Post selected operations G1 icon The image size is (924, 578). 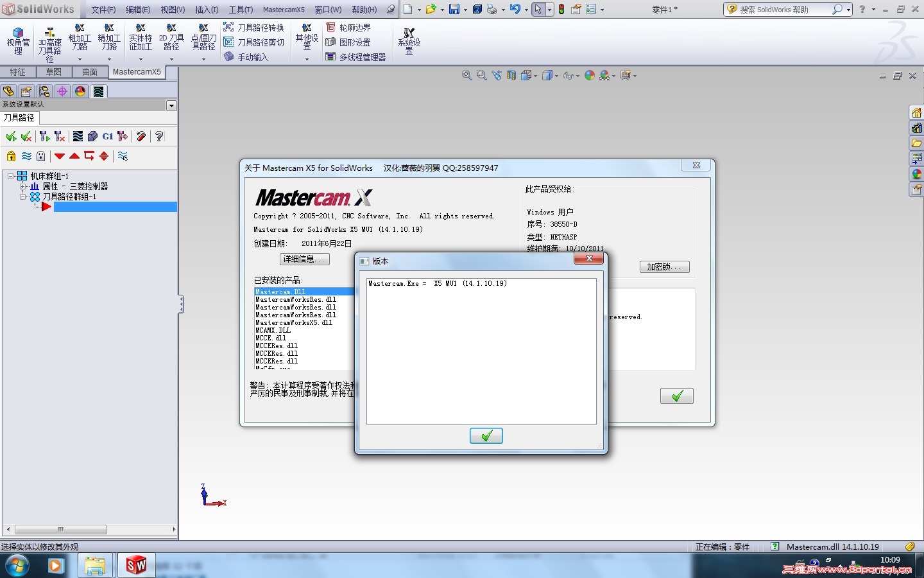(x=107, y=136)
